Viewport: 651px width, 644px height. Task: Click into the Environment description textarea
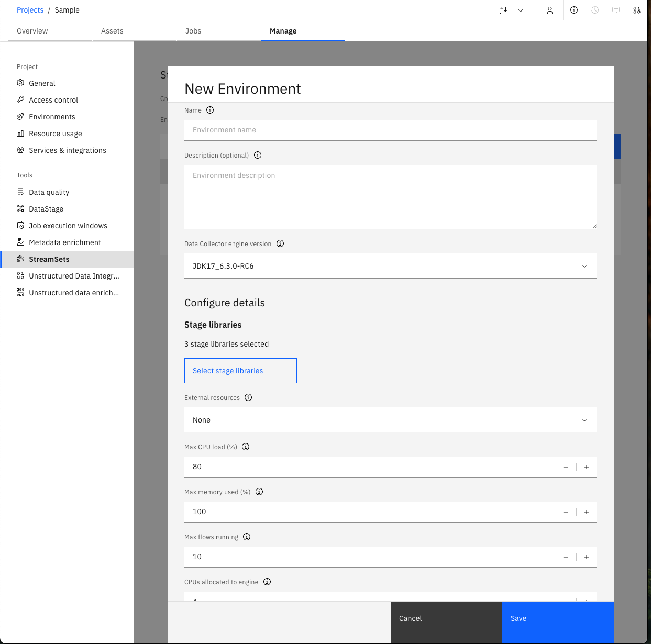[391, 197]
